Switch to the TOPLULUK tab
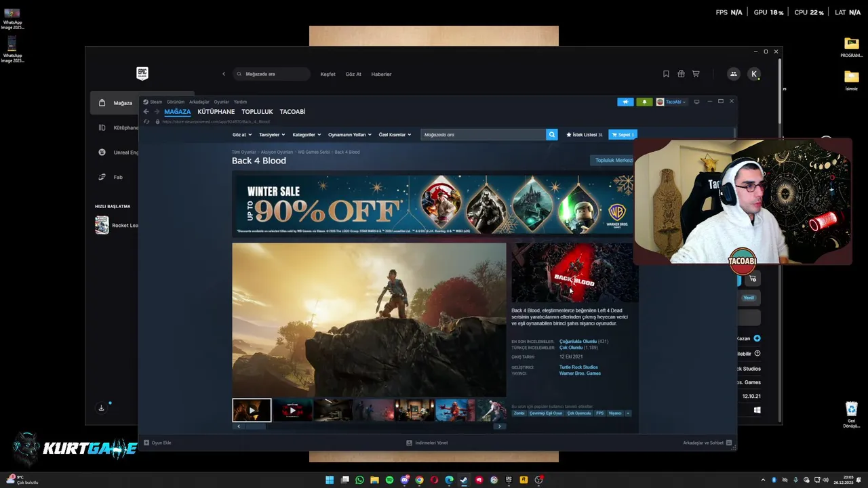Viewport: 868px width, 488px height. (257, 112)
